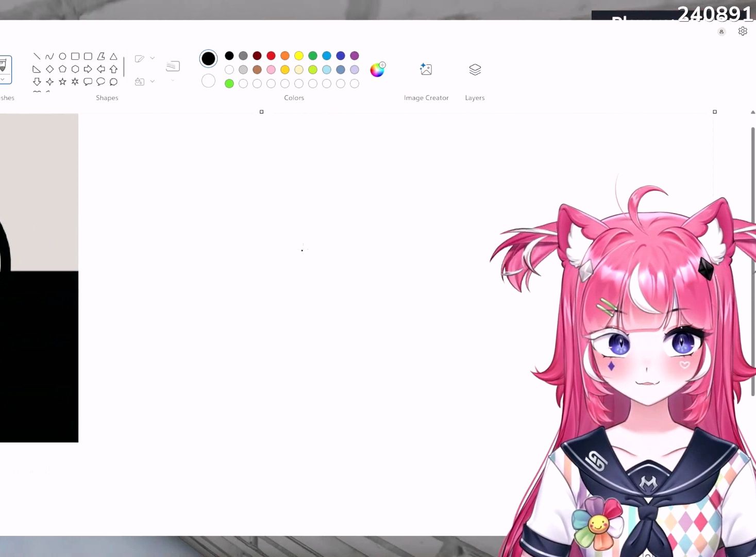Open Paint settings gear

pos(743,31)
